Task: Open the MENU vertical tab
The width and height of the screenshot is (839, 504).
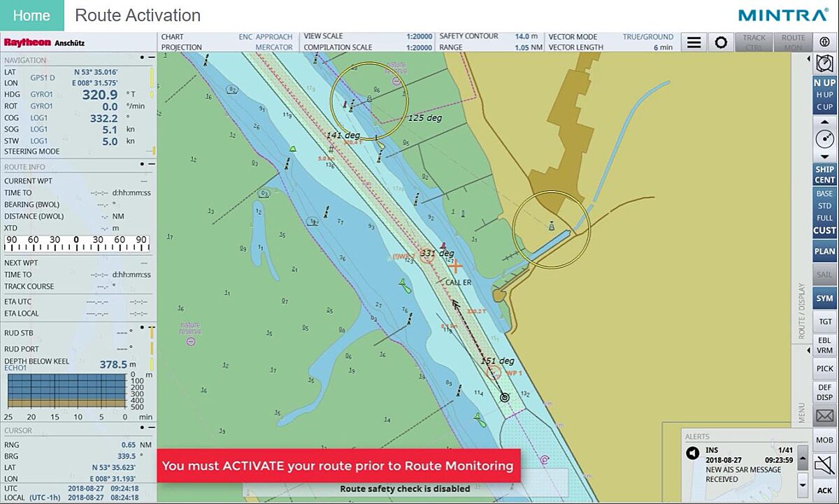Action: [802, 412]
